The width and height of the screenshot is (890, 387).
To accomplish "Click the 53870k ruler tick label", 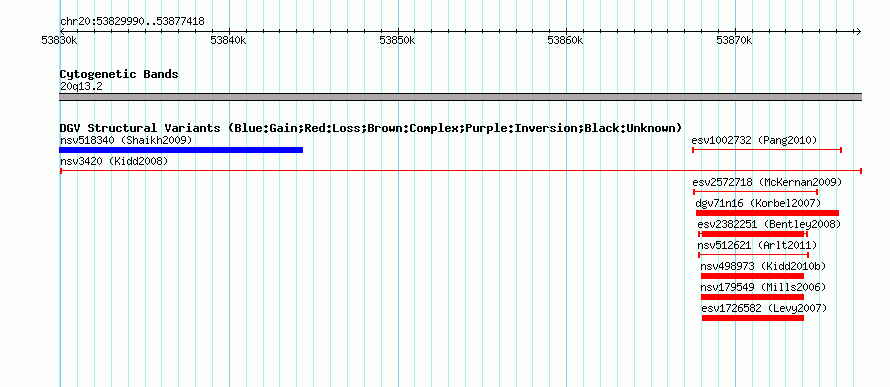I will [x=734, y=40].
